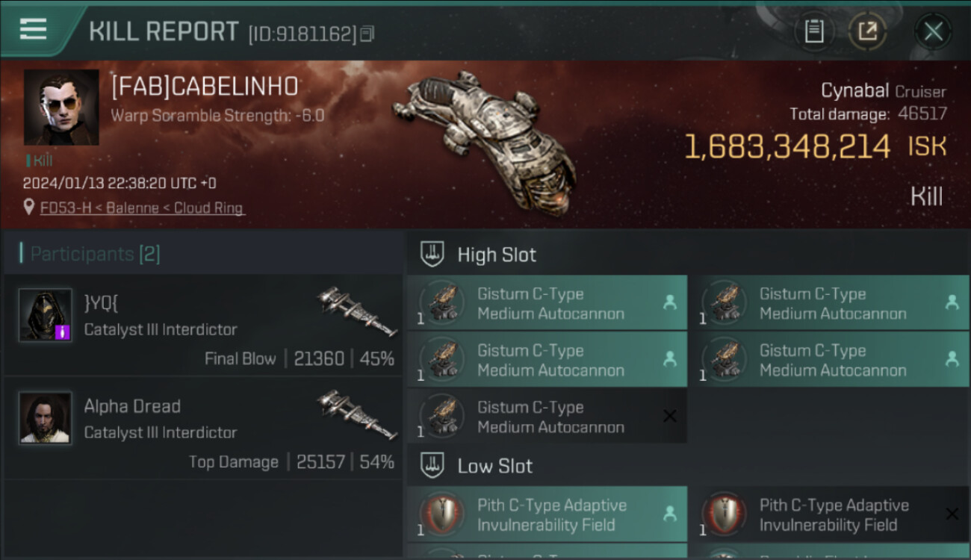Image resolution: width=971 pixels, height=560 pixels.
Task: Open Alpha Dread's portrait
Action: (46, 418)
